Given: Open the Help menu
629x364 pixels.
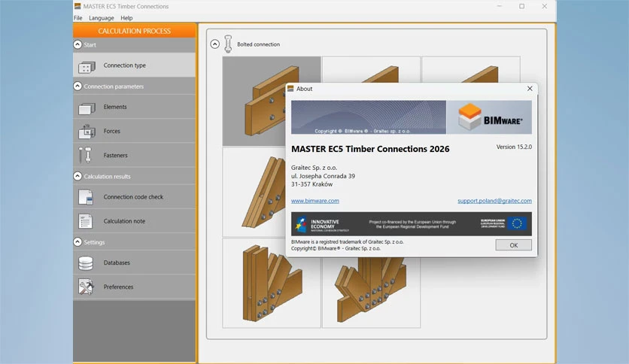Looking at the screenshot, I should [x=126, y=18].
